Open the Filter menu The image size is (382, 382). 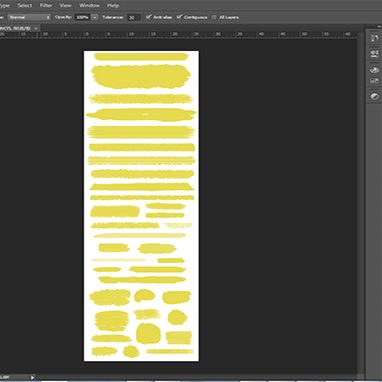coord(46,5)
